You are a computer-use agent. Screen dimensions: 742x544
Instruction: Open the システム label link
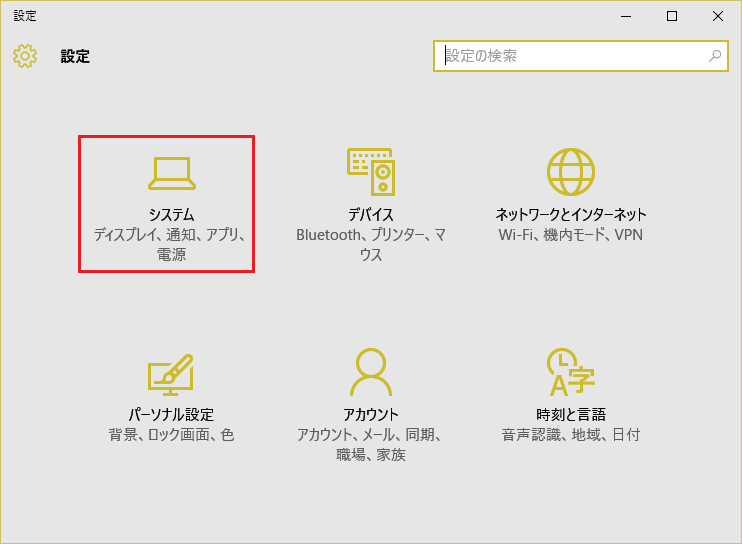[171, 215]
